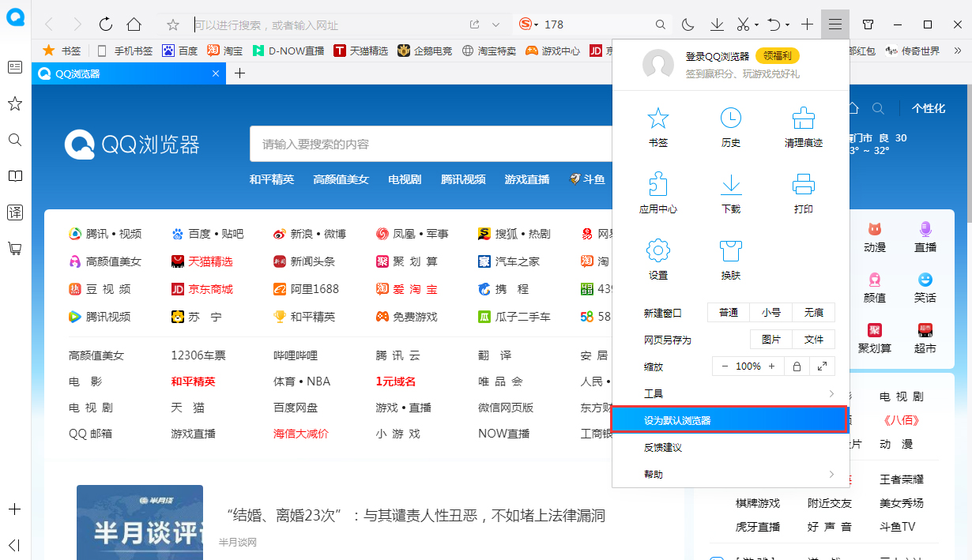This screenshot has height=560, width=972.
Task: Toggle night mode with the moon icon
Action: 687,24
